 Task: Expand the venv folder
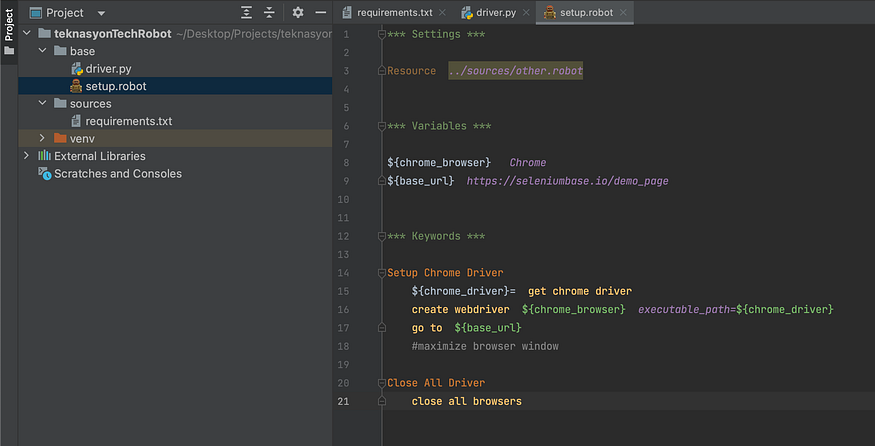[42, 138]
